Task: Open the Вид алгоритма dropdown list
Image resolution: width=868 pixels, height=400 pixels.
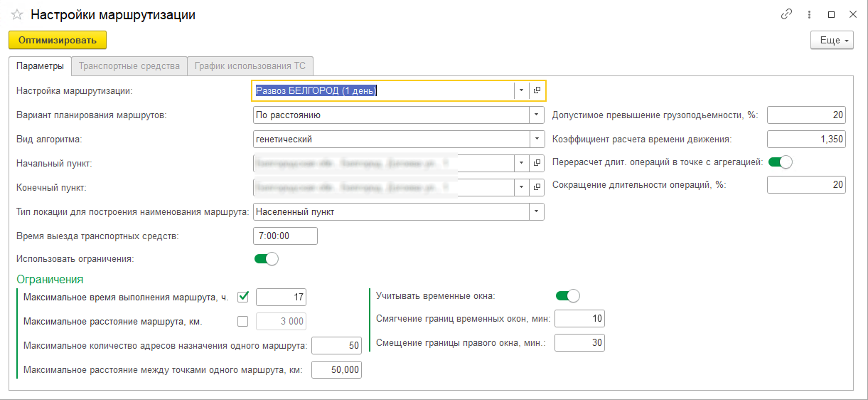Action: tap(536, 140)
